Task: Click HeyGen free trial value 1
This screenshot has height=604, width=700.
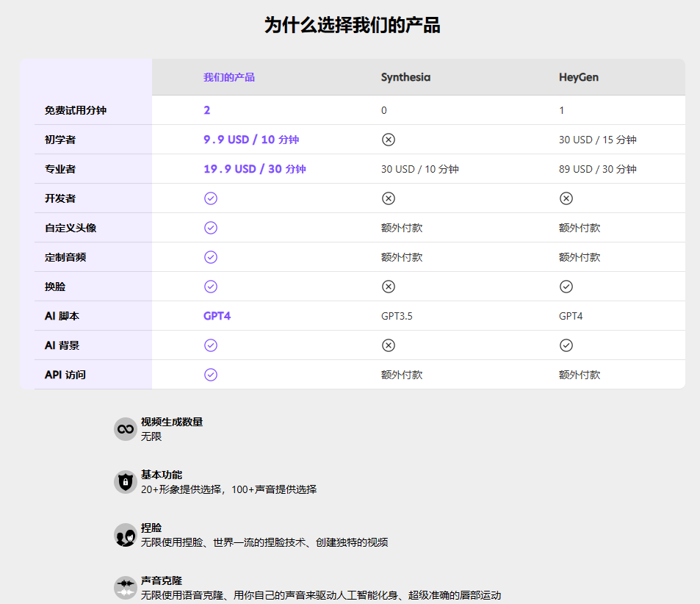Action: 562,110
